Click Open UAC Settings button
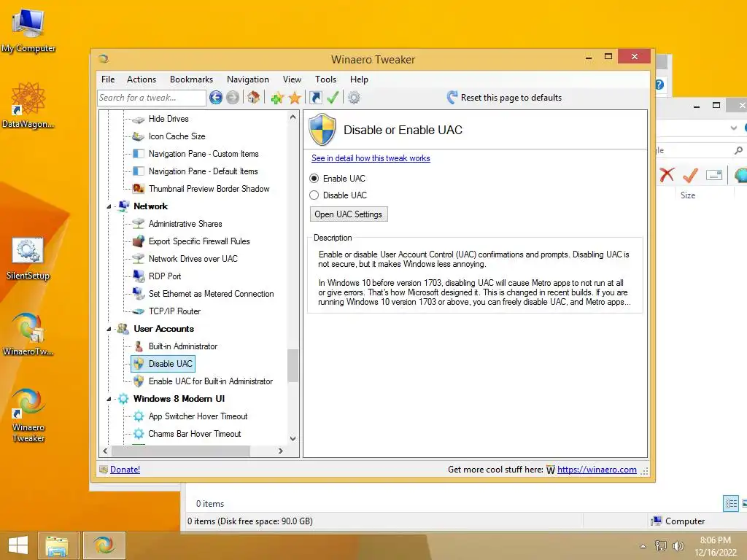747x560 pixels. (x=348, y=214)
